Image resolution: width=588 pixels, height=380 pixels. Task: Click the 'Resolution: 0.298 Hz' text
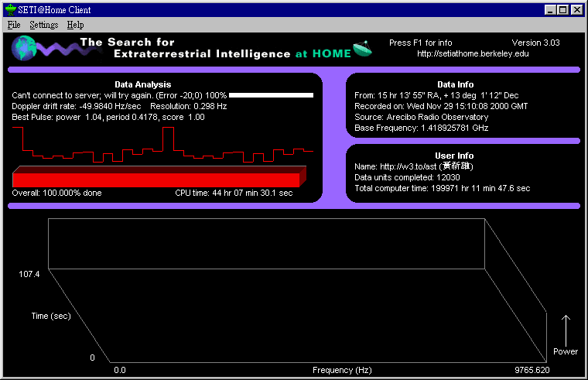(x=188, y=106)
